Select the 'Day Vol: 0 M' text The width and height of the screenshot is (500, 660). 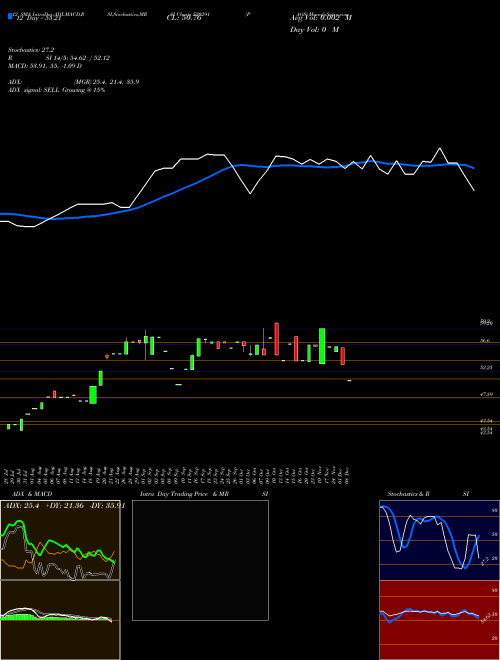tap(314, 30)
